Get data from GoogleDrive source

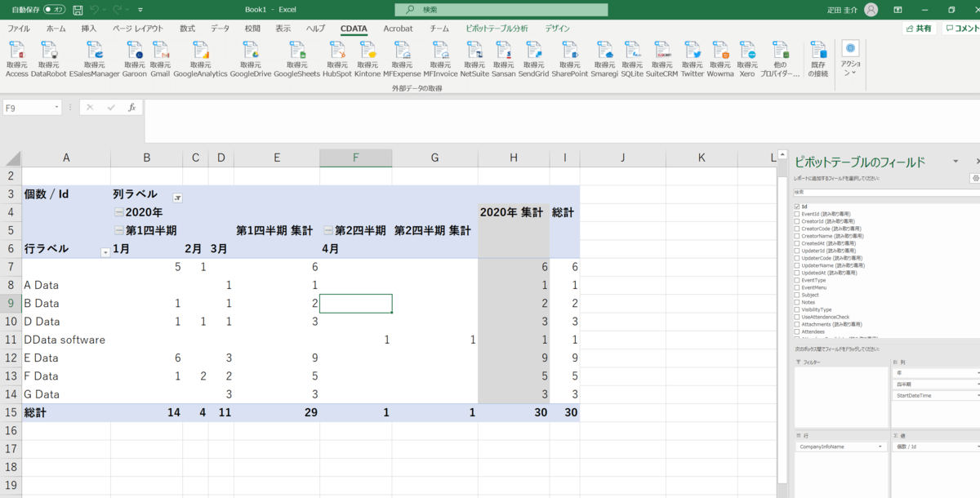(251, 60)
